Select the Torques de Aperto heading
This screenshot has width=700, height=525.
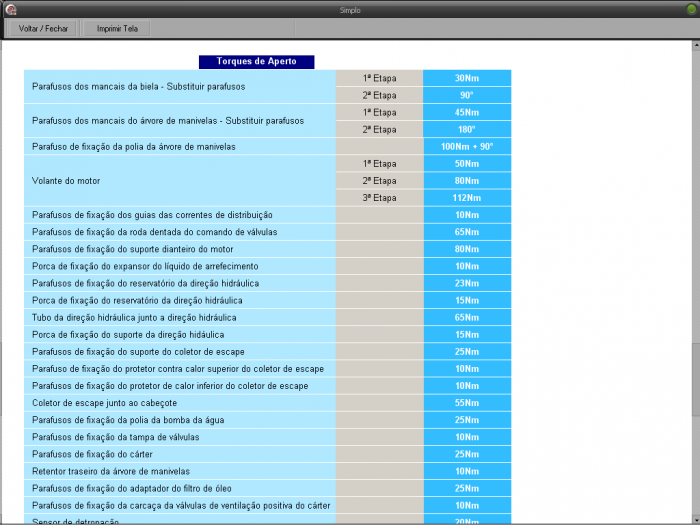pyautogui.click(x=256, y=62)
